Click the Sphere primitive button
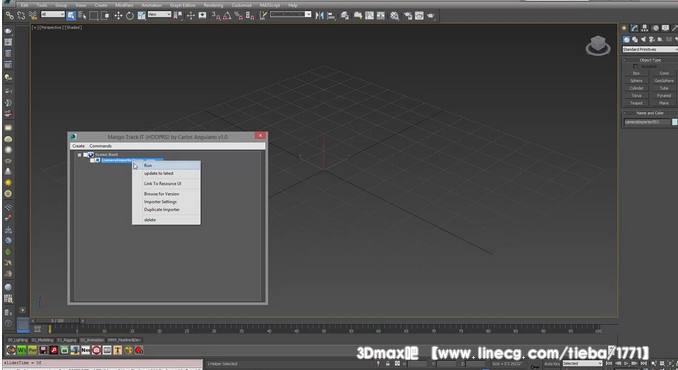The height and width of the screenshot is (370, 678). 636,81
